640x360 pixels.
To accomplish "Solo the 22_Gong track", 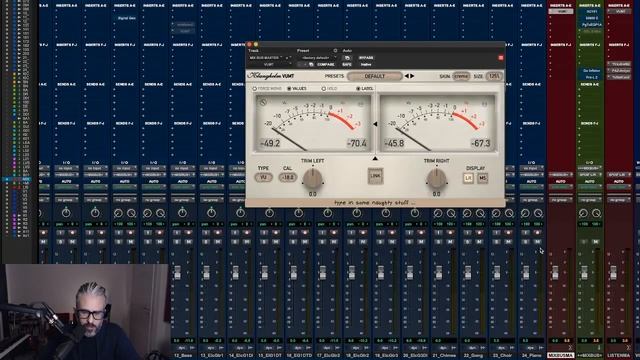I will point(467,242).
